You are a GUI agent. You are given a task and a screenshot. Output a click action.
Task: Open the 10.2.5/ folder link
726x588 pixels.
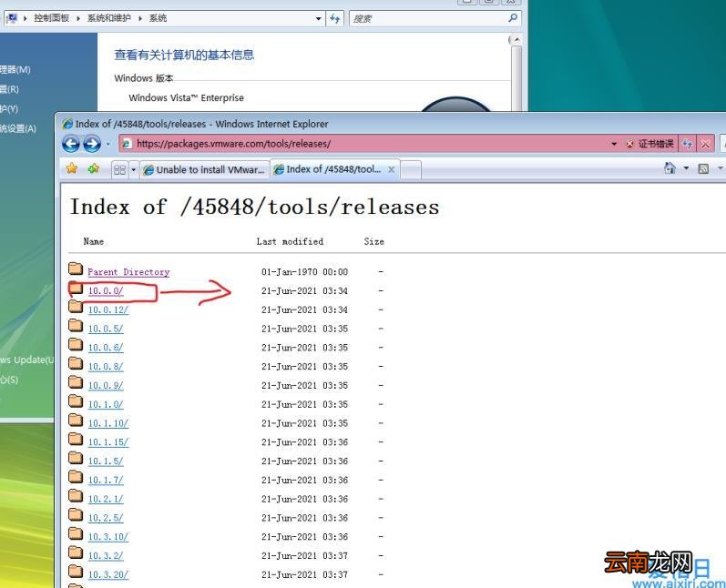tap(106, 518)
